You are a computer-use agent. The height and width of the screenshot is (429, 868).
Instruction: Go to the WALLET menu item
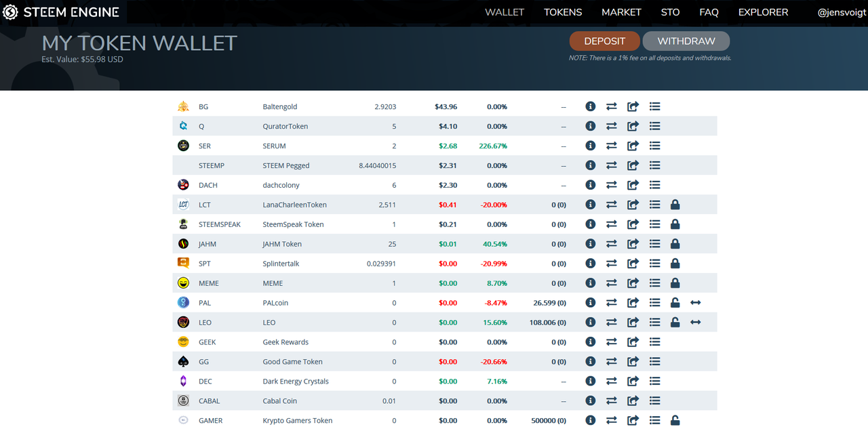[x=505, y=12]
